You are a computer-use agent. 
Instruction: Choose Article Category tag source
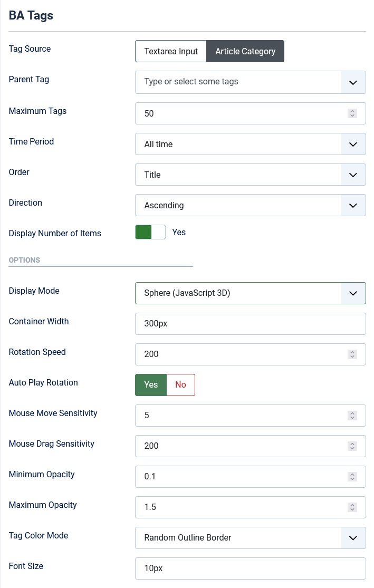[x=245, y=52]
